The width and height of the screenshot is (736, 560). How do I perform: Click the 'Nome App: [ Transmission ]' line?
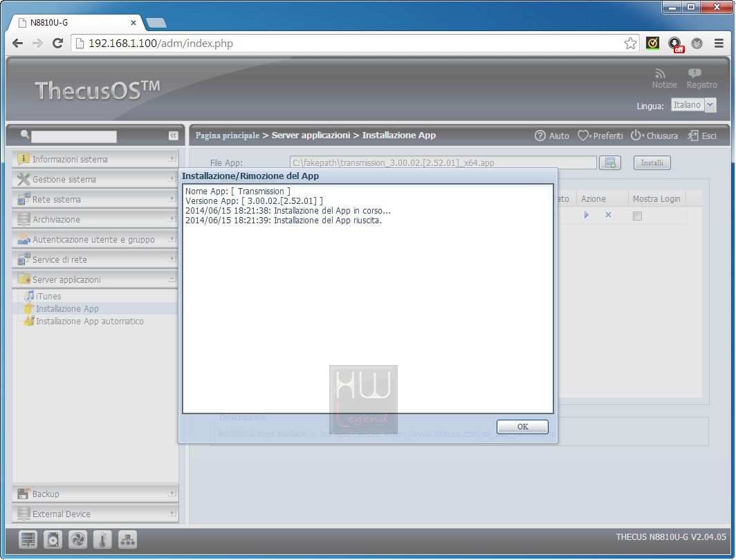point(238,192)
